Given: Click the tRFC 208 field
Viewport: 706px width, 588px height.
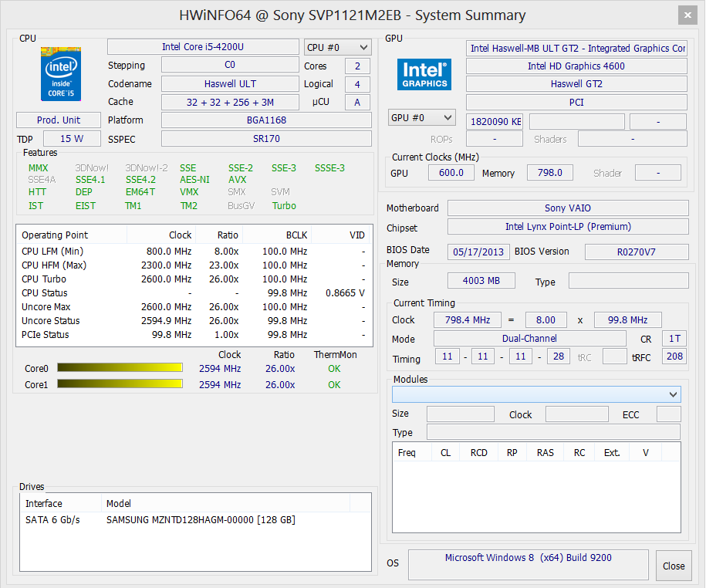Looking at the screenshot, I should (674, 357).
